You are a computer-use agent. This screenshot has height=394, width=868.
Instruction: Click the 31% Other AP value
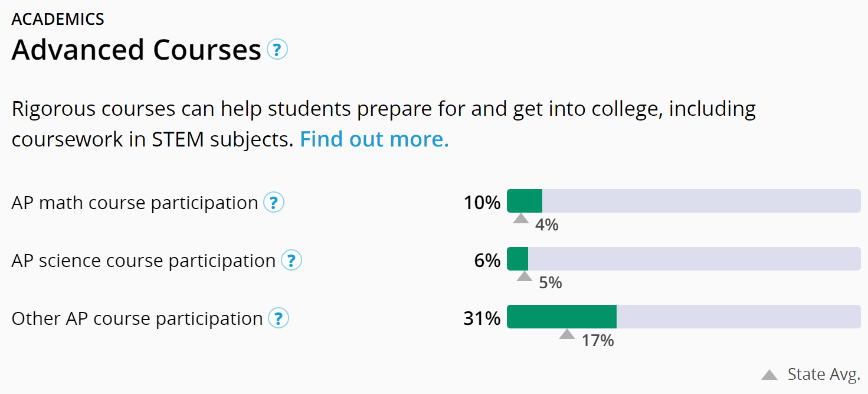click(482, 318)
